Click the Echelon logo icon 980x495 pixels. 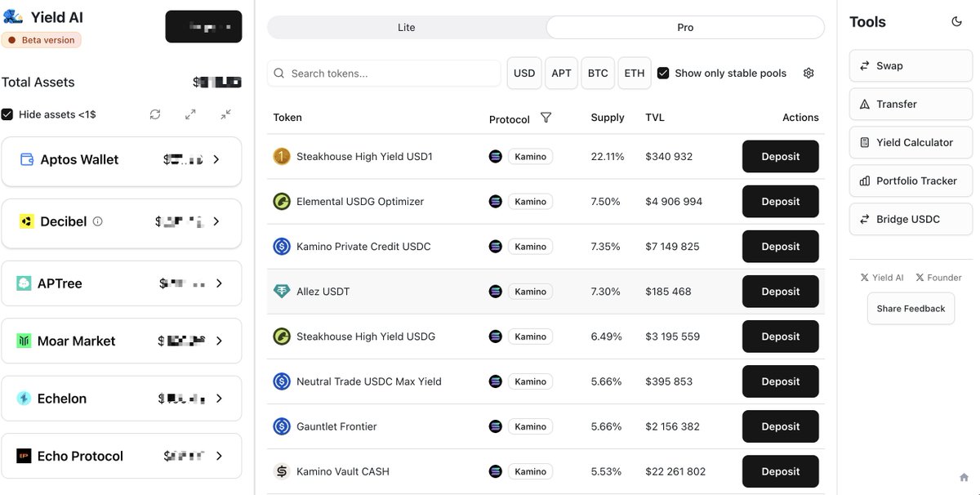pos(24,399)
